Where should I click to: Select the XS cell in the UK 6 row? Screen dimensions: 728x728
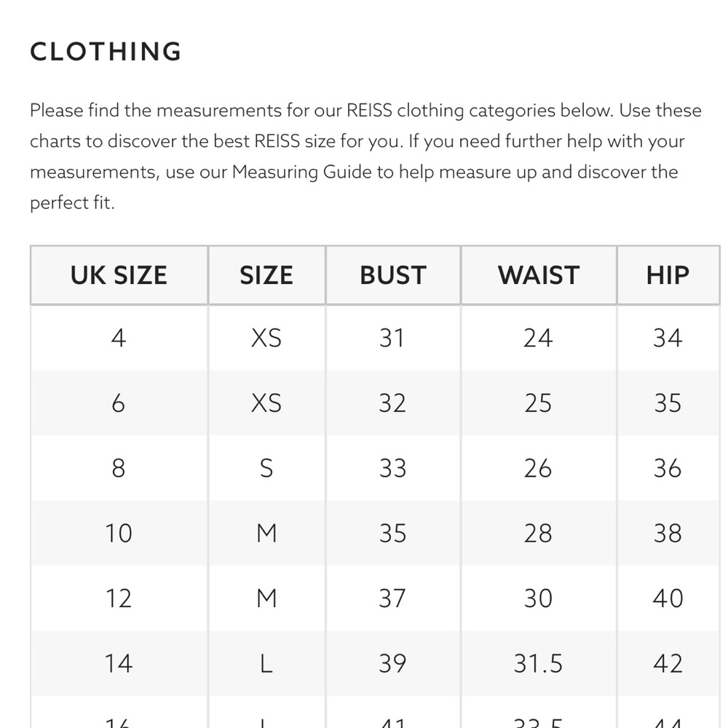tap(266, 403)
